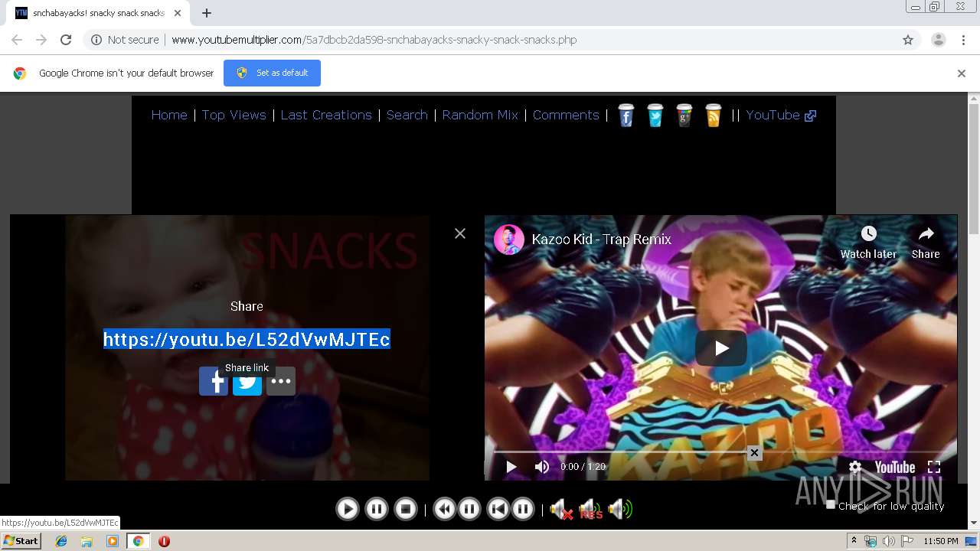
Task: Click the browser back arrow
Action: click(x=17, y=40)
